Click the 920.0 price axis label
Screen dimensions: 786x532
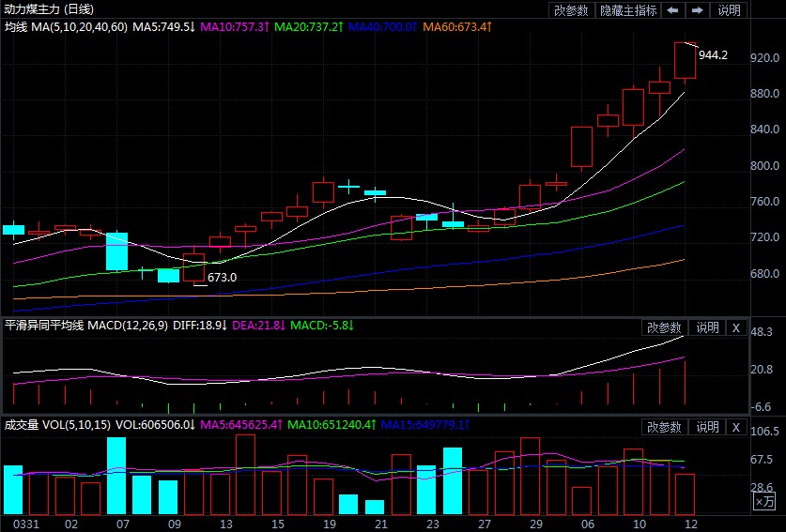point(765,57)
